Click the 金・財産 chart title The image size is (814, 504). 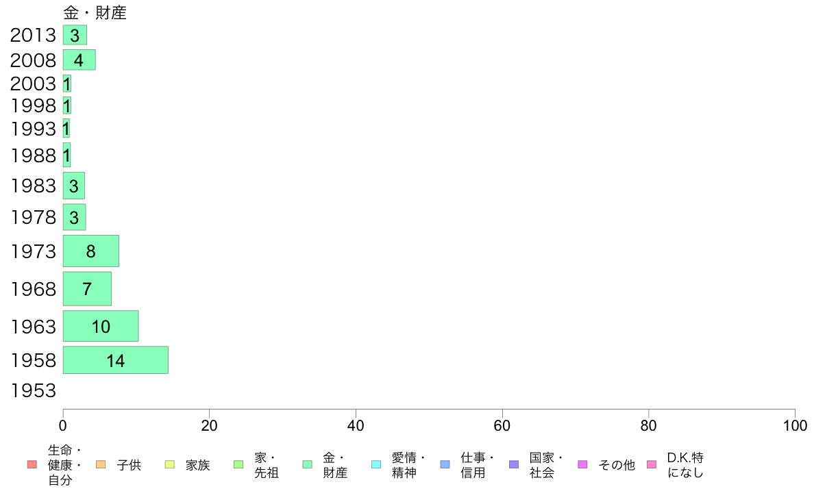coord(95,12)
